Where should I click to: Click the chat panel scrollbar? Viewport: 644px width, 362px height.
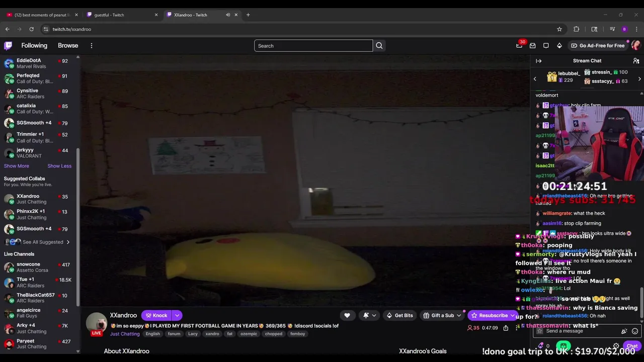[641, 302]
